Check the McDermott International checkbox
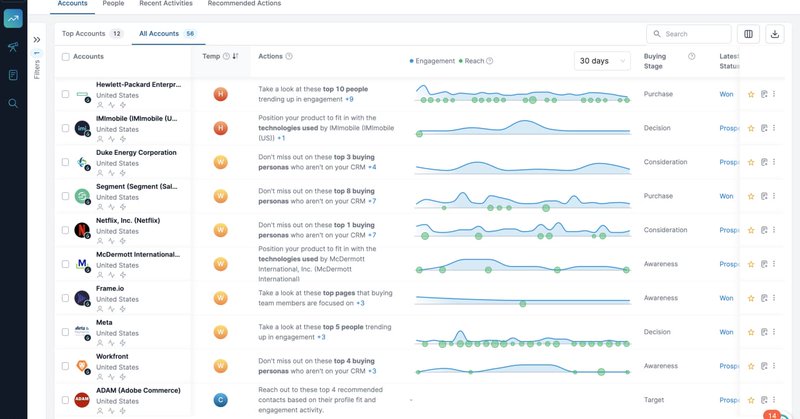This screenshot has width=800, height=419. [65, 264]
